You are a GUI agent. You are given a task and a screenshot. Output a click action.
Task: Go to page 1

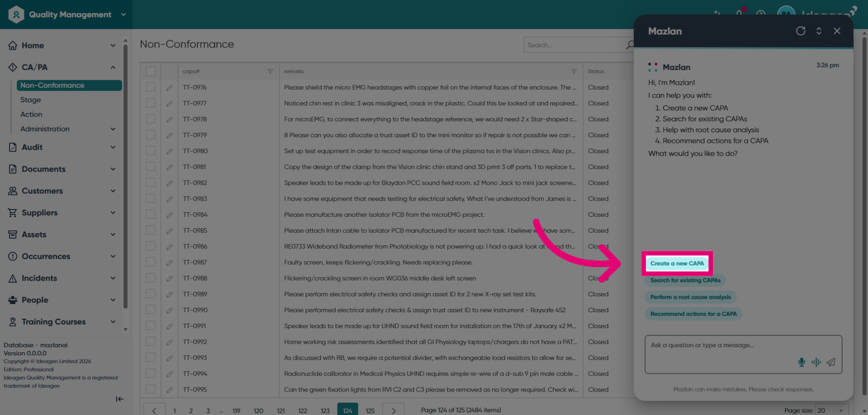click(x=175, y=410)
